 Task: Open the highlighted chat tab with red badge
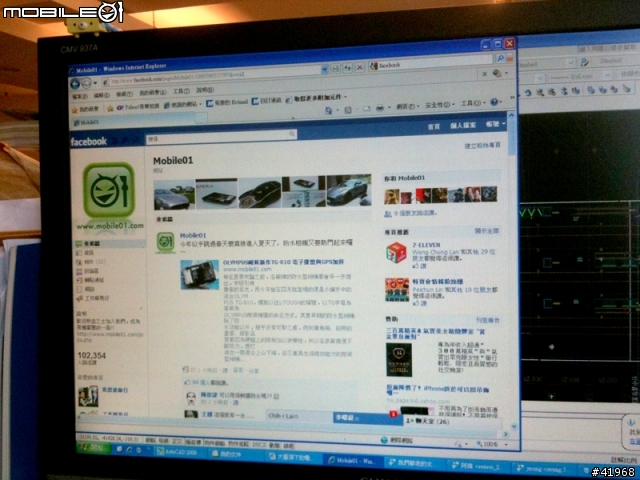pyautogui.click(x=366, y=418)
